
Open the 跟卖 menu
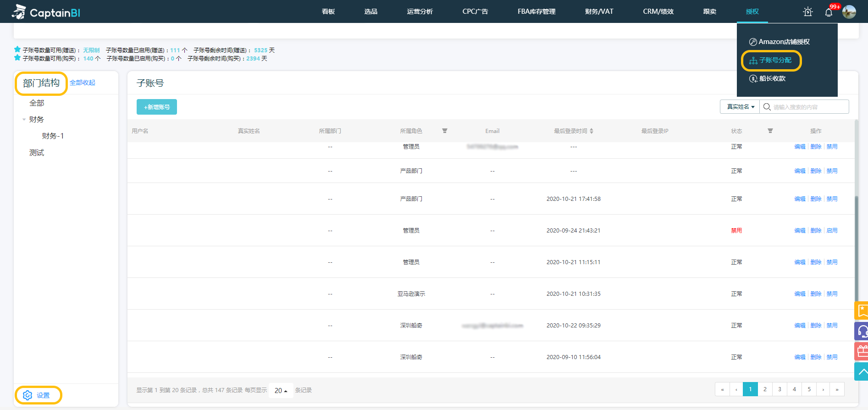click(709, 11)
